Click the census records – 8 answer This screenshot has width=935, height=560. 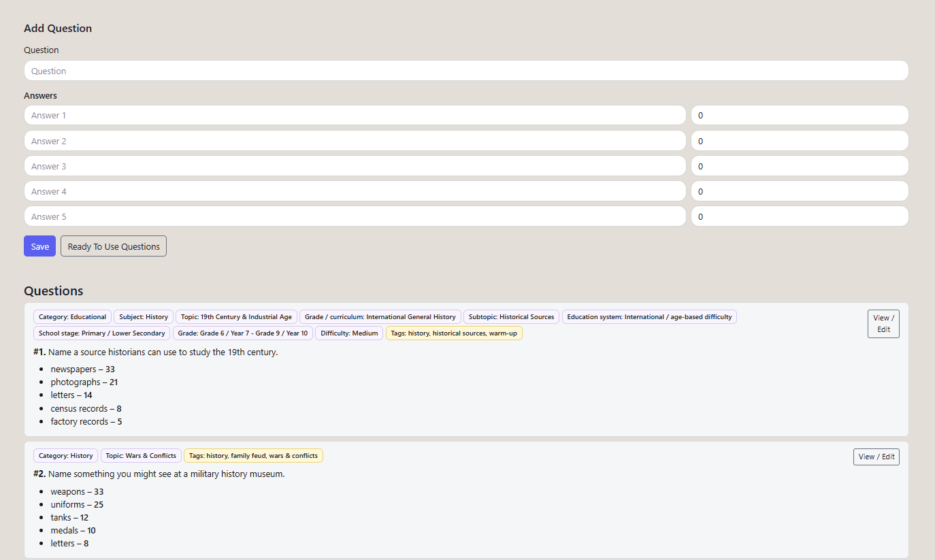tap(86, 409)
